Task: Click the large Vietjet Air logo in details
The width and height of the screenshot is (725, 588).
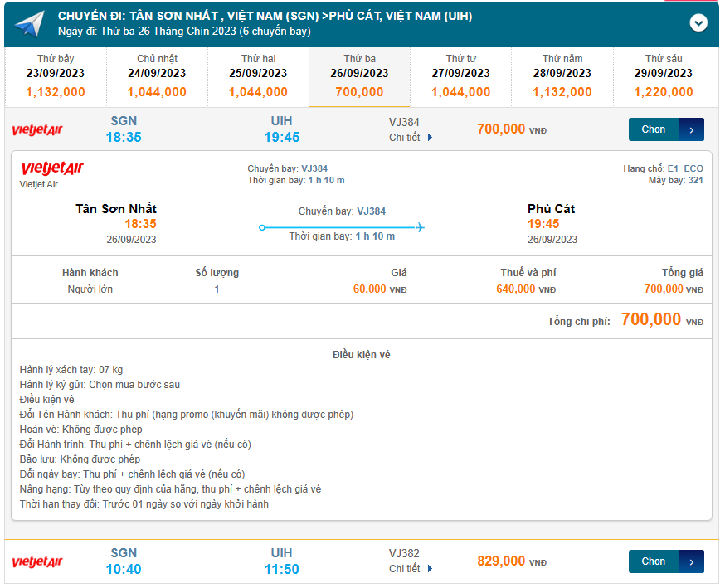Action: [52, 169]
